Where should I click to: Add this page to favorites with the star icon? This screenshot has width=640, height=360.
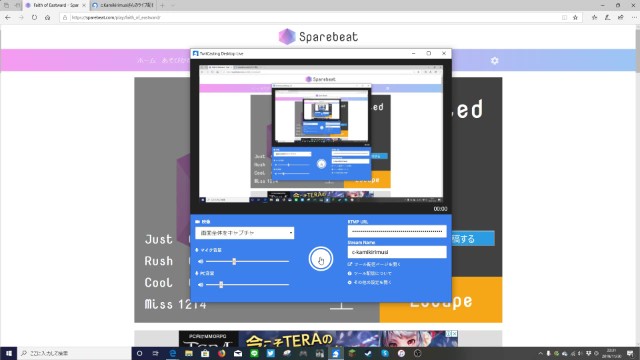575,18
